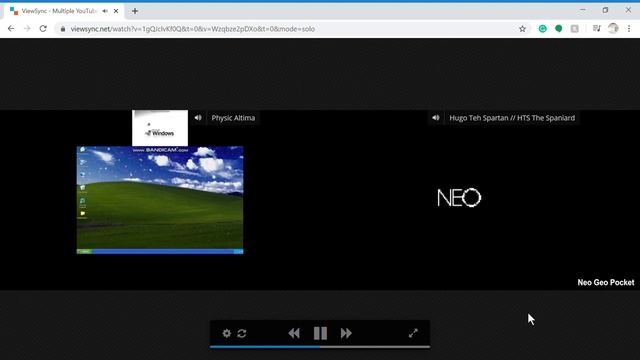The height and width of the screenshot is (360, 640).
Task: Select the ViewSync browser tab
Action: (x=63, y=11)
